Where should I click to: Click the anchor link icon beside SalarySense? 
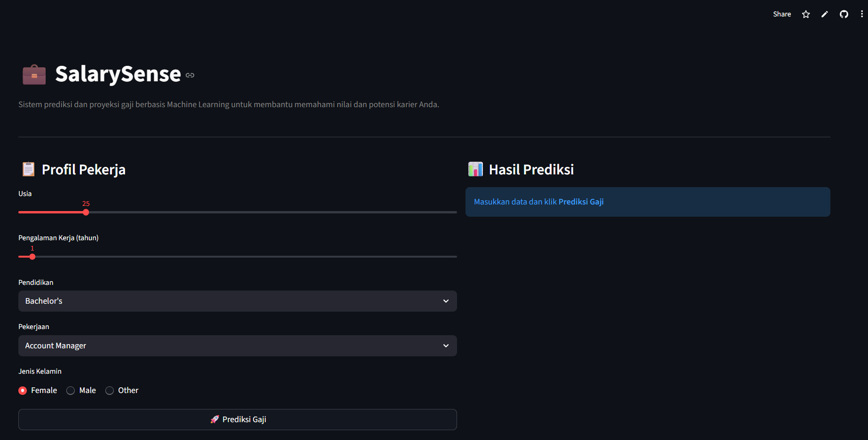(190, 75)
